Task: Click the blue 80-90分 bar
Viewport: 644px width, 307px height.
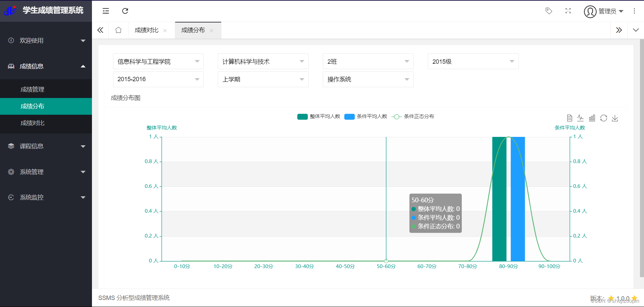Action: pos(518,199)
